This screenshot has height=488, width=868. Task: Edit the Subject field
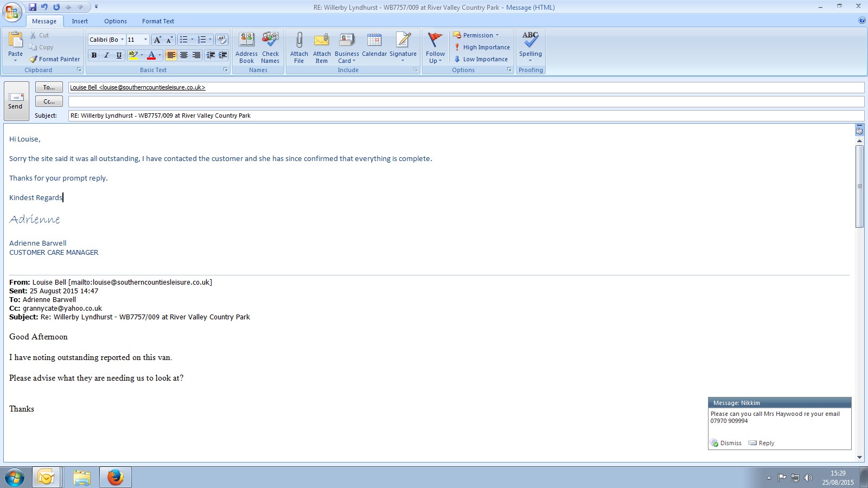466,115
